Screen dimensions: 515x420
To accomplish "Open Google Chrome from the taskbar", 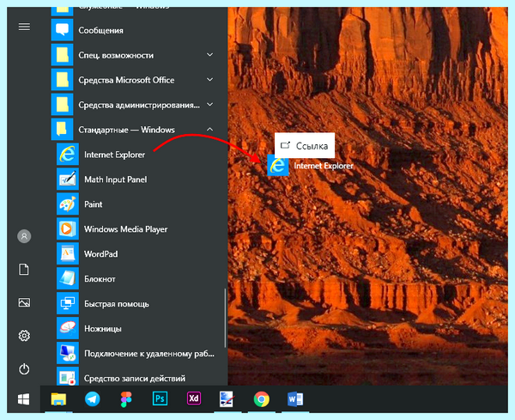I will pyautogui.click(x=262, y=399).
